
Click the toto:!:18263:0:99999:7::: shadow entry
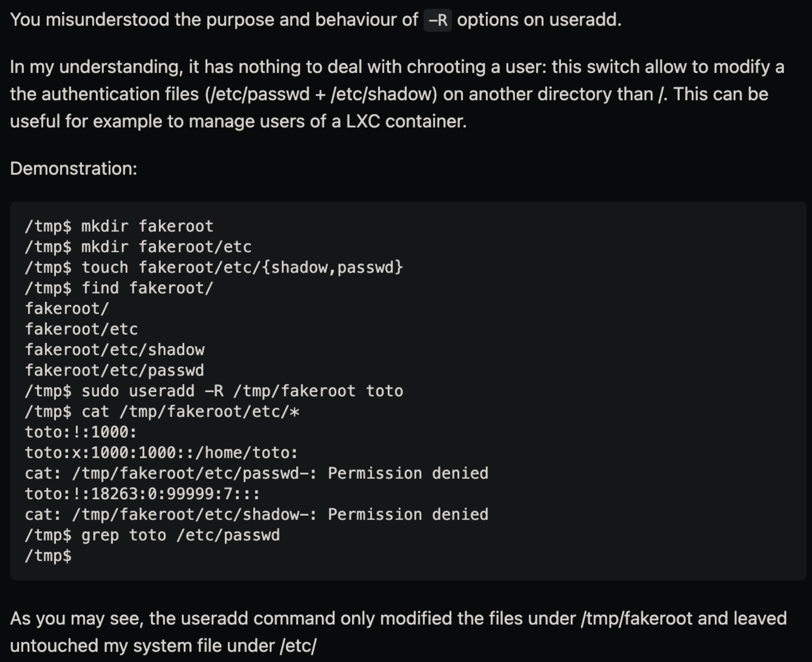pyautogui.click(x=142, y=494)
